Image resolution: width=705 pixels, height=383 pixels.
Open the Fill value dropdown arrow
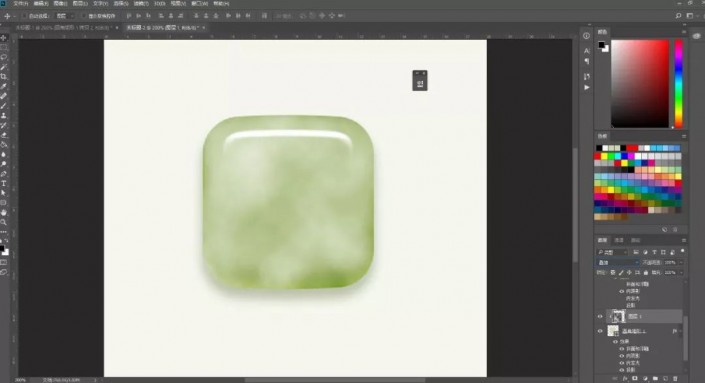pos(681,272)
